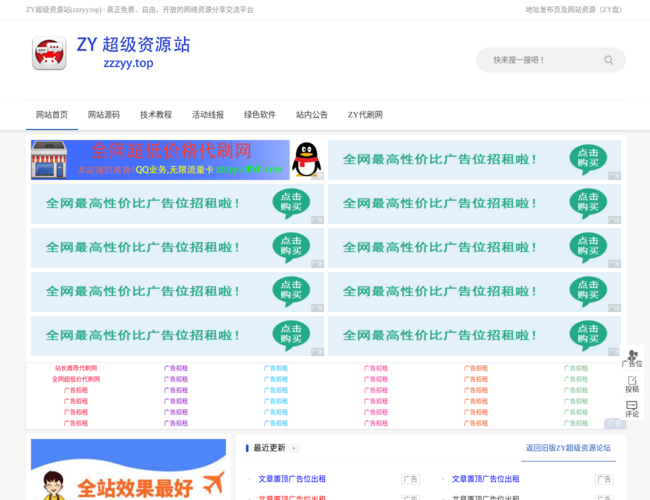The width and height of the screenshot is (650, 500).
Task: Click the 返回旧版ZY超级资源论坛 link
Action: pos(568,448)
